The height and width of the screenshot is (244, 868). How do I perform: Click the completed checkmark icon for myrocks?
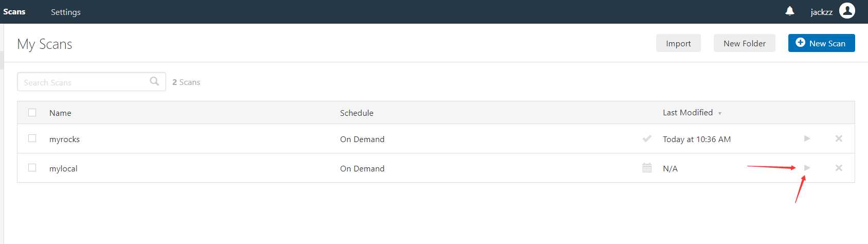pyautogui.click(x=647, y=138)
